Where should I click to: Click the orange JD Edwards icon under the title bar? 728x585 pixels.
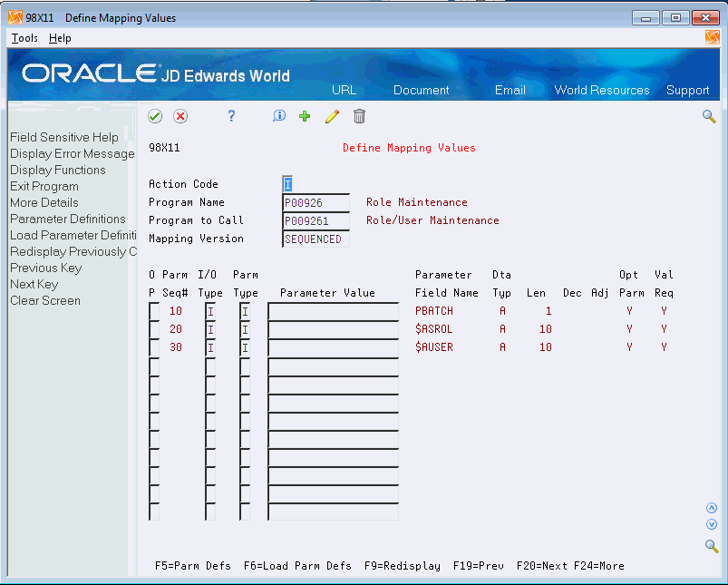coord(712,37)
